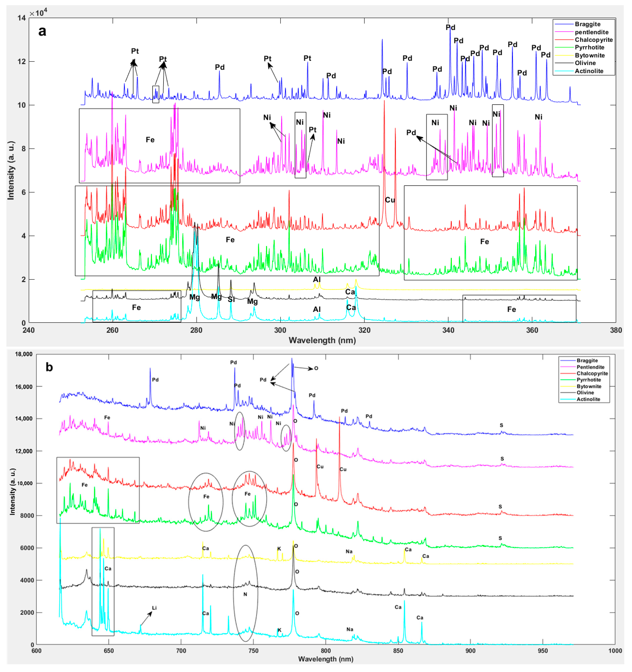Click the 18,000 y-axis tick label

click(x=24, y=354)
